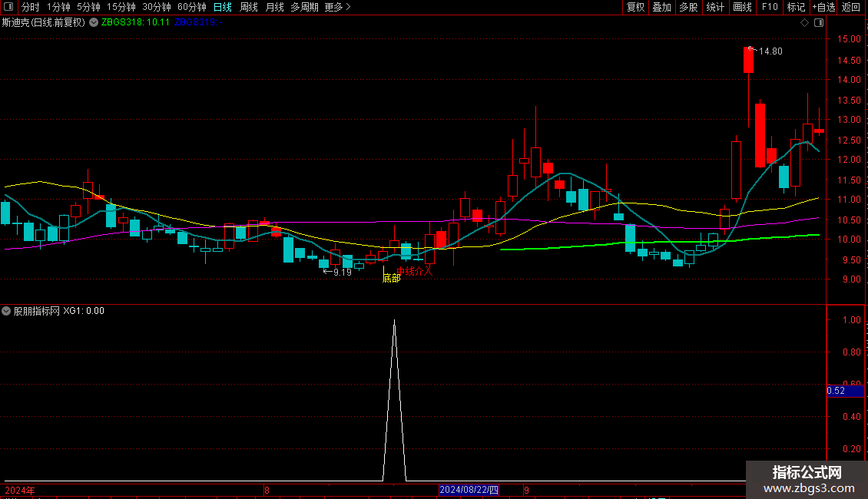Image resolution: width=868 pixels, height=499 pixels.
Task: Switch to 分时 view
Action: tap(30, 7)
